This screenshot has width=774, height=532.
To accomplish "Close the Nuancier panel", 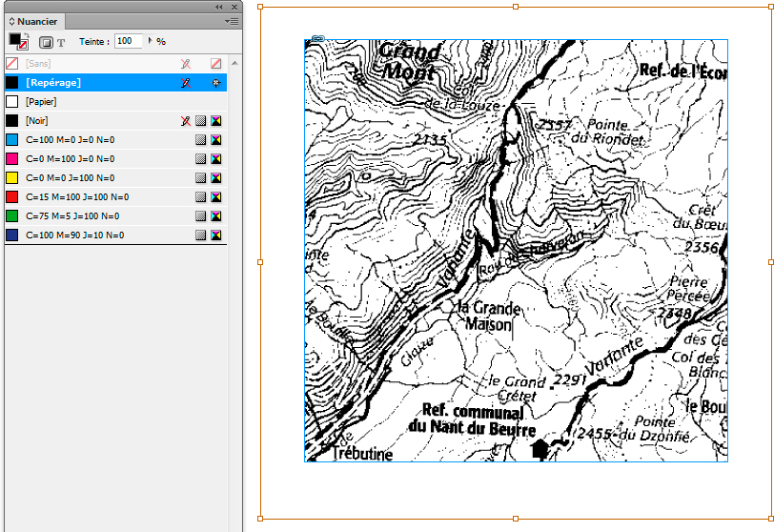I will coord(234,7).
